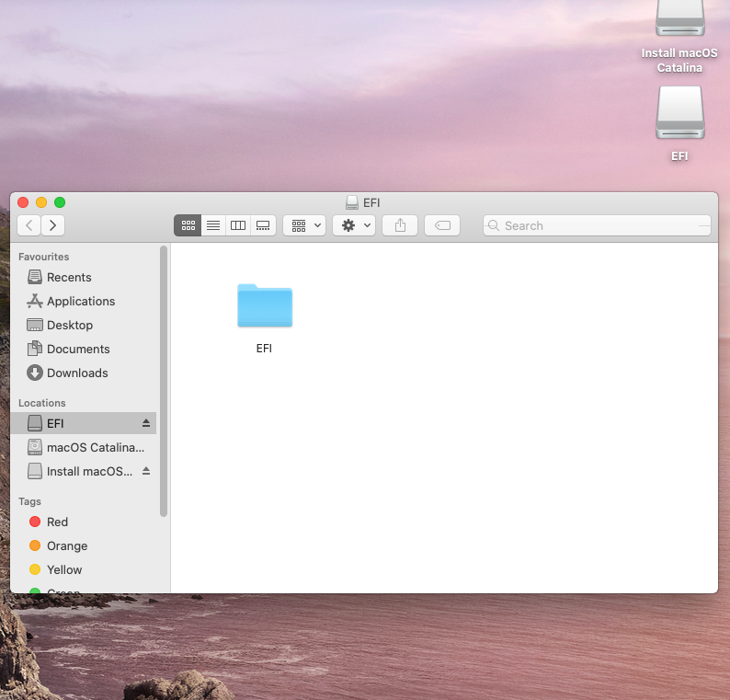Click the Locations section header
Image resolution: width=730 pixels, height=700 pixels.
tap(42, 403)
